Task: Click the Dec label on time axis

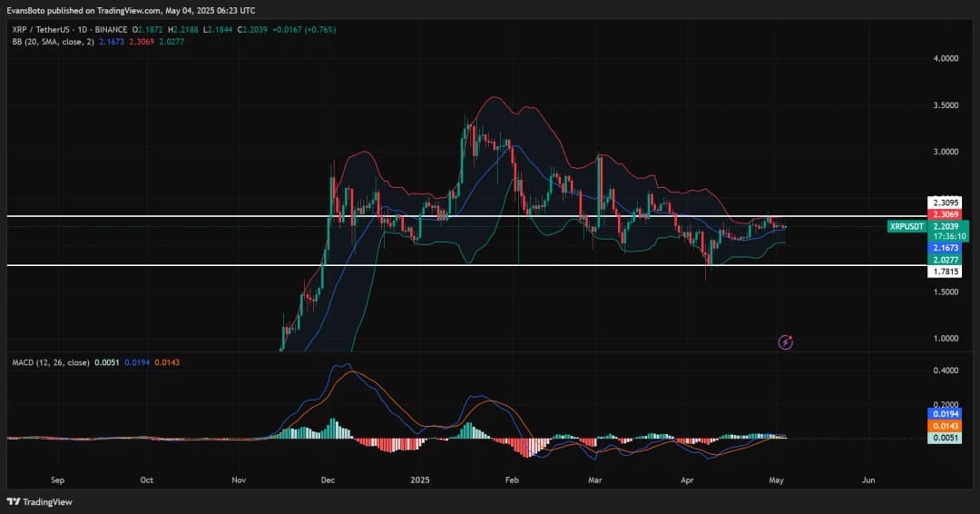Action: (x=328, y=479)
